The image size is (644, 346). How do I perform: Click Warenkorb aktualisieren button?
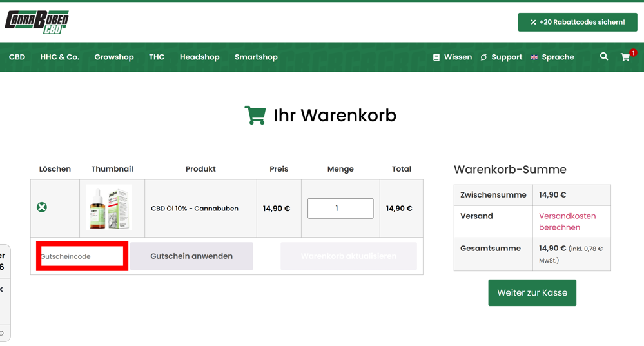coord(349,256)
